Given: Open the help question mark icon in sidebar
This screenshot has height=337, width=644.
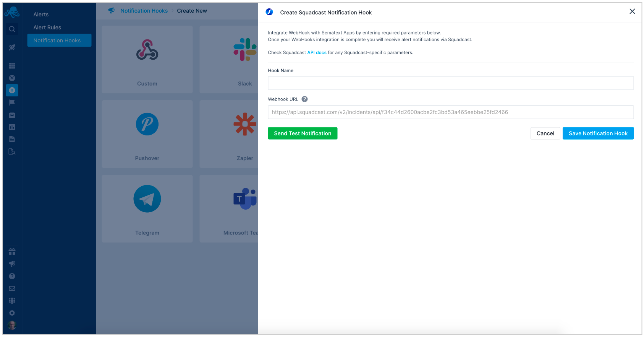Looking at the screenshot, I should 12,276.
